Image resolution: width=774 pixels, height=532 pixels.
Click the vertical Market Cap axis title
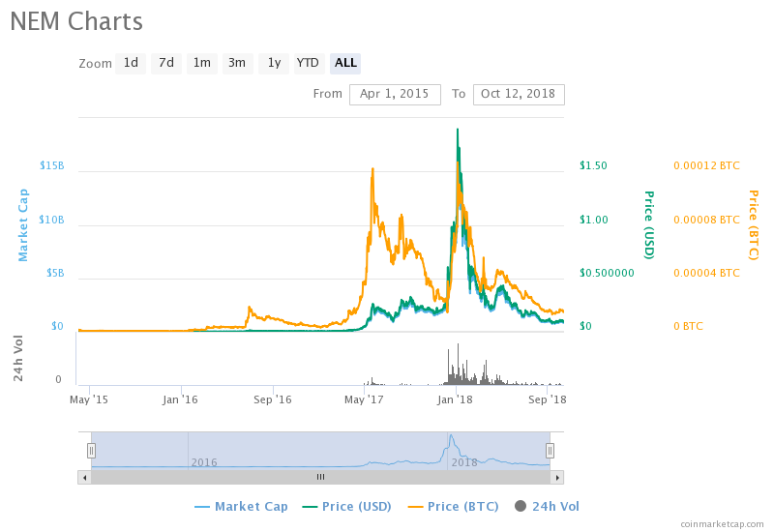[x=22, y=225]
